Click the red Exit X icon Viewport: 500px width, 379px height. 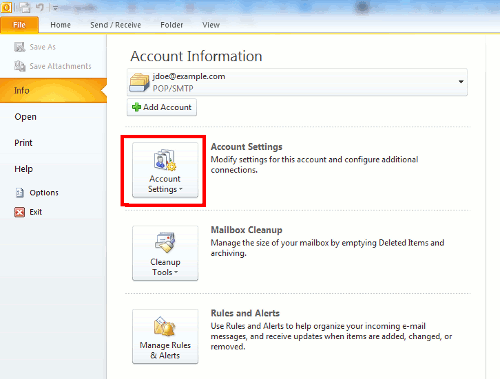tap(20, 212)
